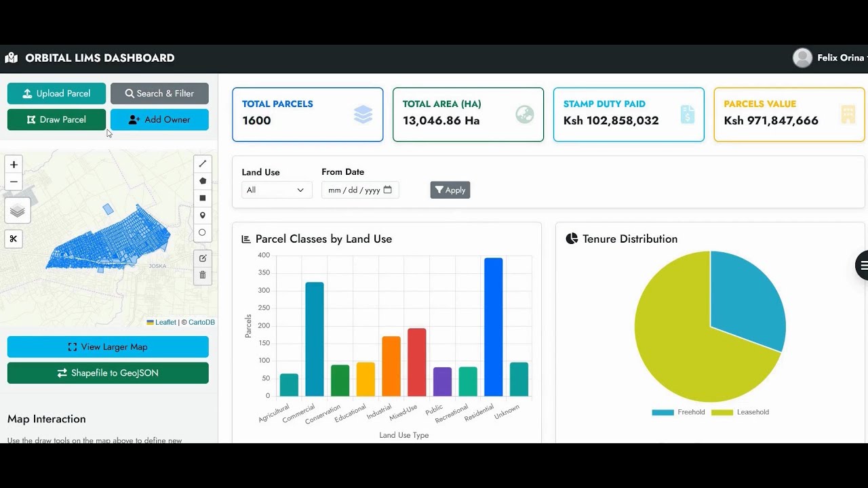This screenshot has width=868, height=488.
Task: Click the Map Interaction heading
Action: 47,419
